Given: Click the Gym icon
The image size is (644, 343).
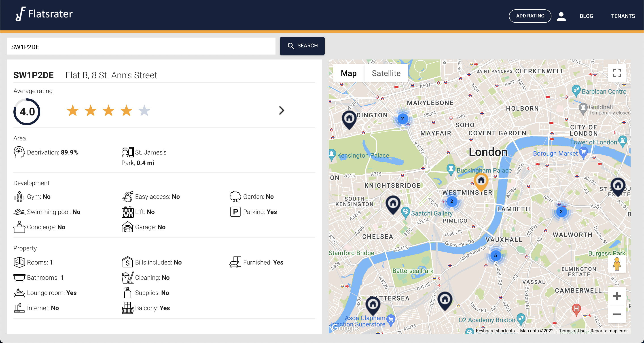Looking at the screenshot, I should coord(19,197).
